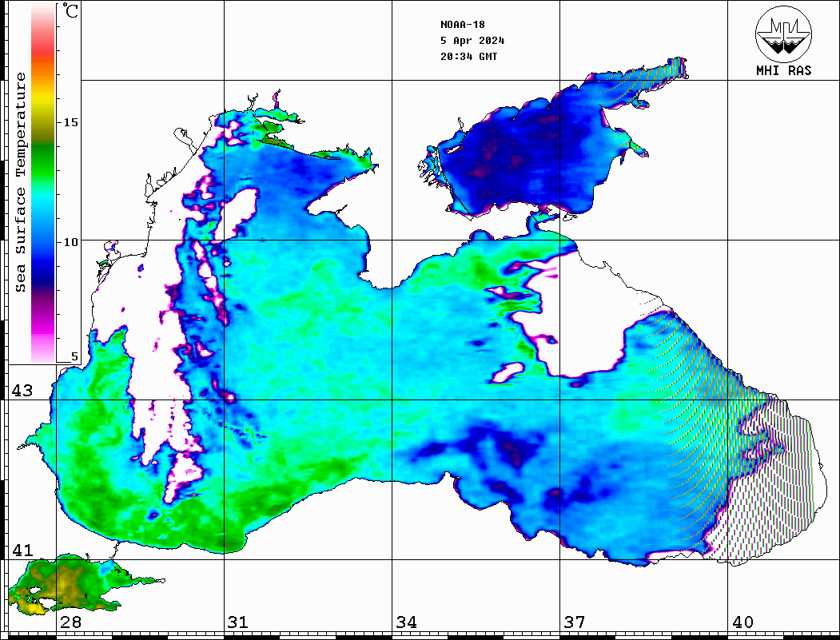Click the '5' value on the color scale
This screenshot has width=840, height=640.
coord(74,356)
